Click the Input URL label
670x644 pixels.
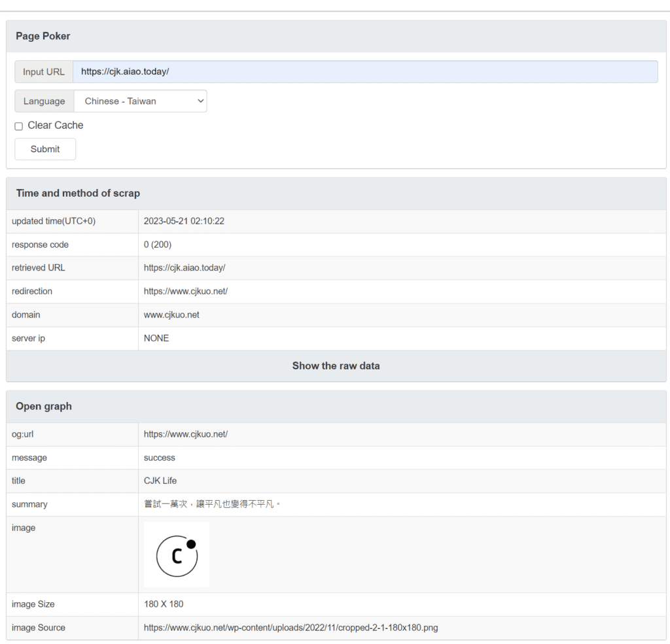[x=44, y=72]
